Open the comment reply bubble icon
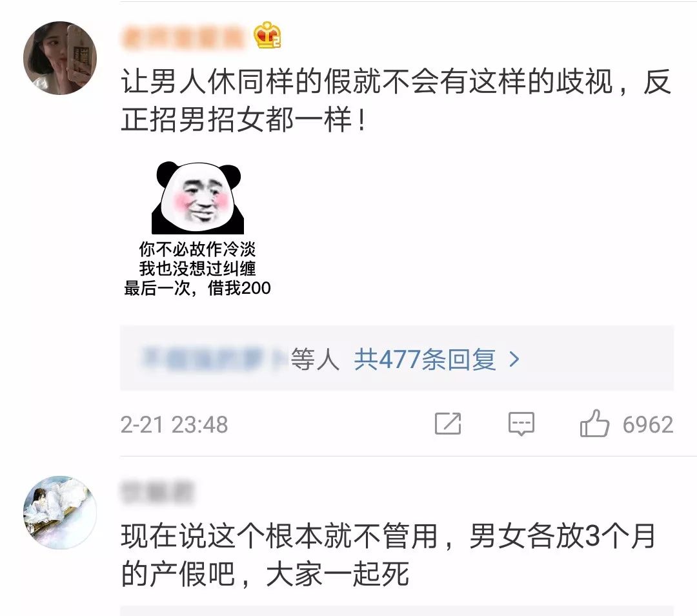This screenshot has height=616, width=697. coord(521,424)
